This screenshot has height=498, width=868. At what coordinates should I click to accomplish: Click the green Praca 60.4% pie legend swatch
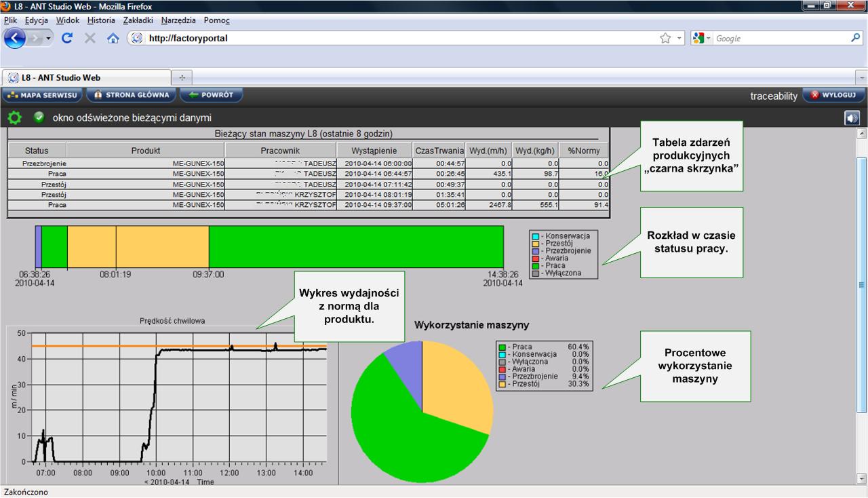point(502,347)
